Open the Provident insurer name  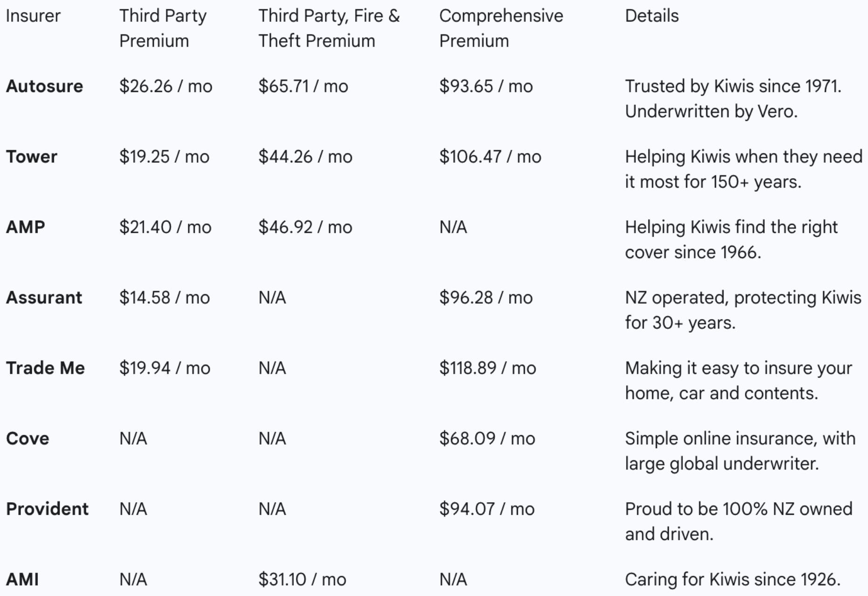47,509
